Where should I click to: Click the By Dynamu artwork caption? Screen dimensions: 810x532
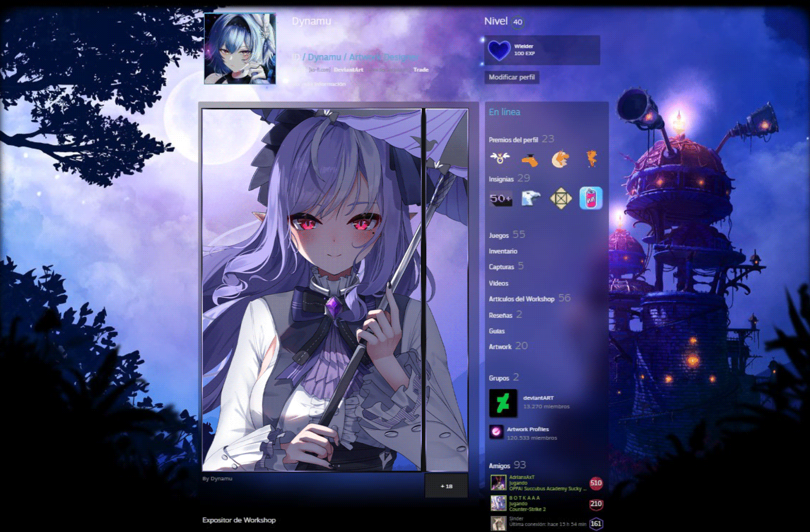217,478
